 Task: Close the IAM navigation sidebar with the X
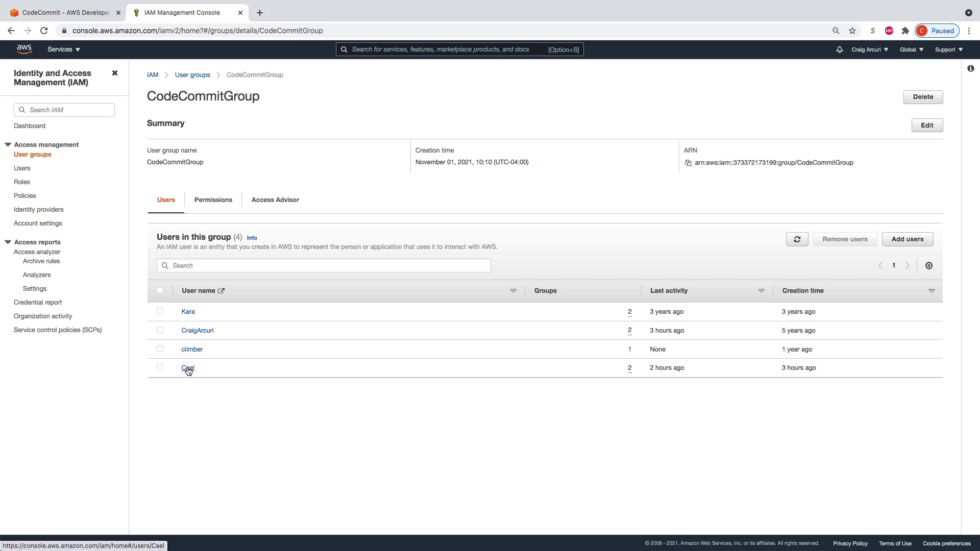point(115,73)
